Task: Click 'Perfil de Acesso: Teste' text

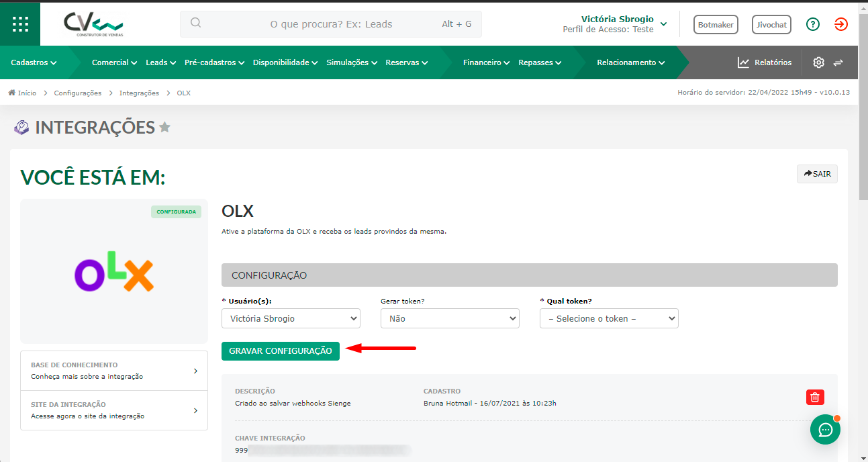Action: [x=608, y=30]
